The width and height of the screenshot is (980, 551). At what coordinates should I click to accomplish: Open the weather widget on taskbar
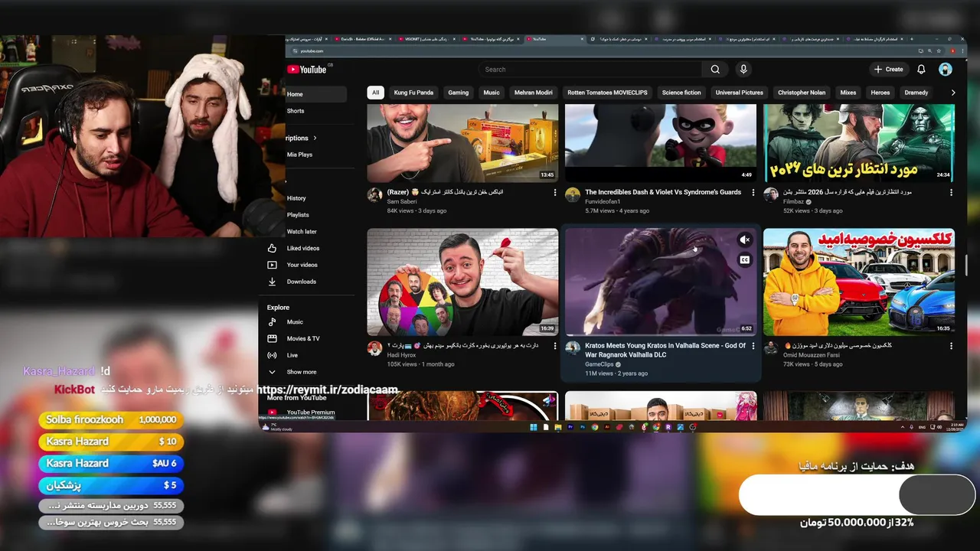(x=276, y=427)
